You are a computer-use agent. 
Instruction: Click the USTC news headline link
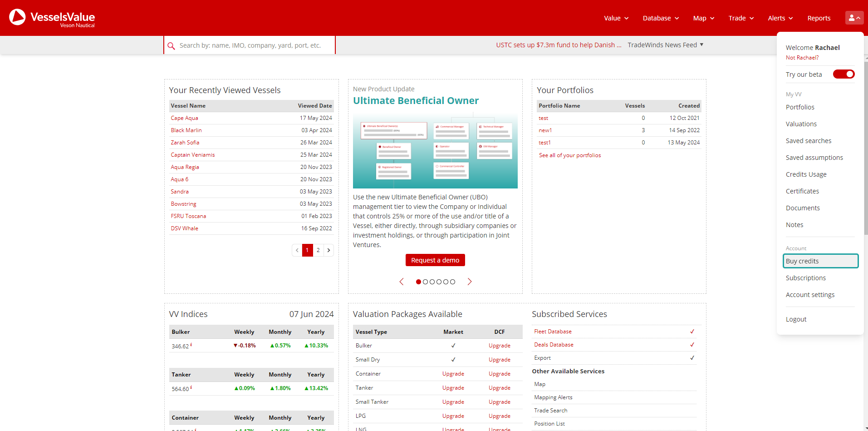pos(559,45)
